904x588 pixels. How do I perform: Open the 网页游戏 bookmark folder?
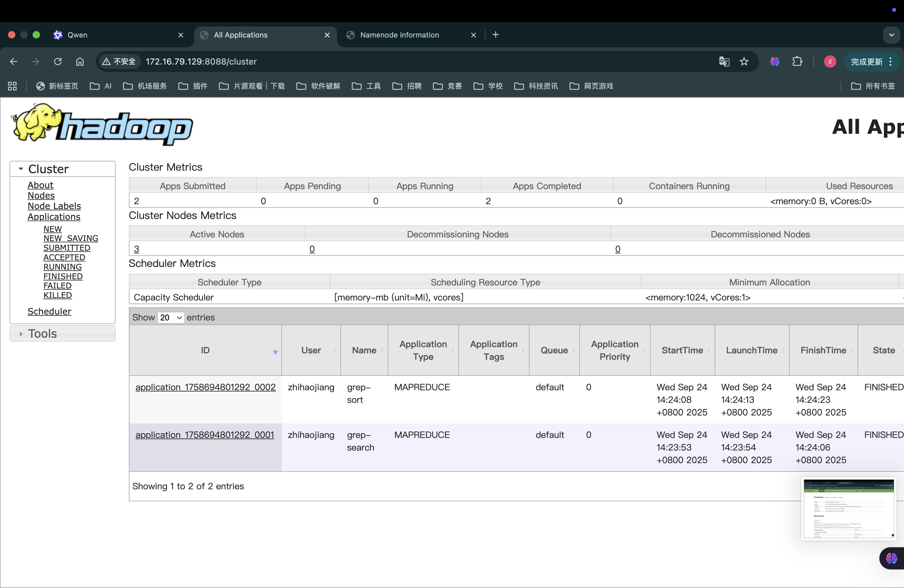pos(591,86)
